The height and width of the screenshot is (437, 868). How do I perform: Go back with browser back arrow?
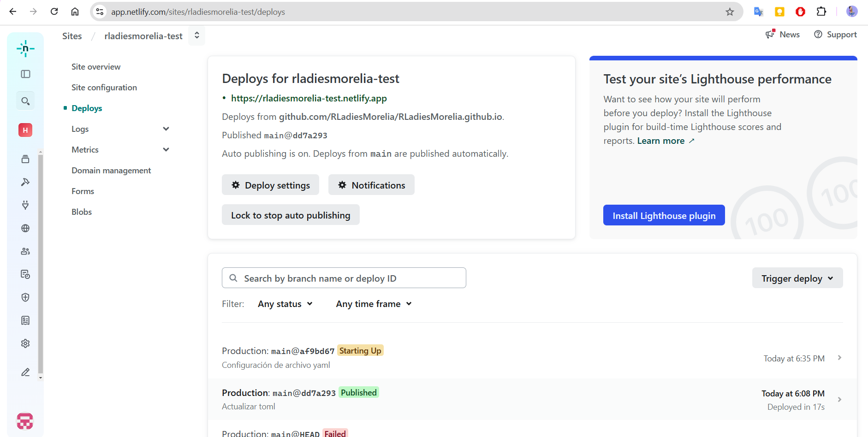click(13, 12)
